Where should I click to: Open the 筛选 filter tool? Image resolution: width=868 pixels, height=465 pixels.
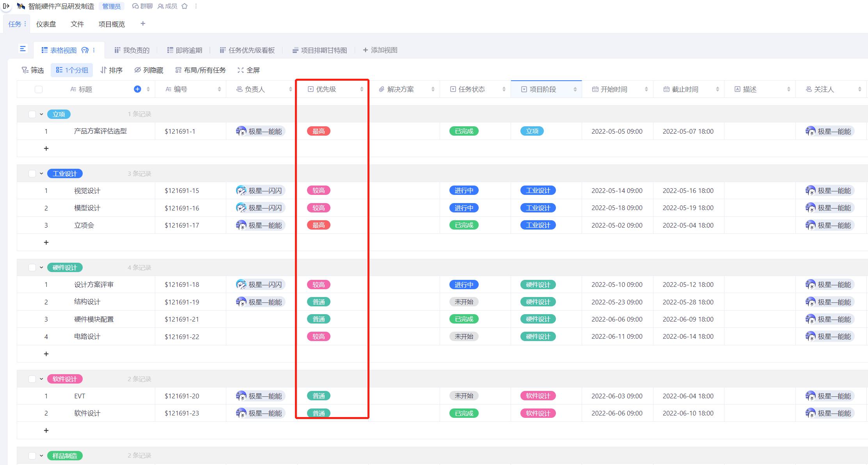pos(33,70)
